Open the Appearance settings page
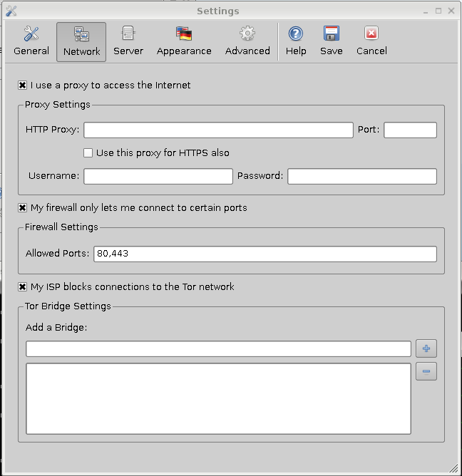The width and height of the screenshot is (462, 476). [184, 41]
